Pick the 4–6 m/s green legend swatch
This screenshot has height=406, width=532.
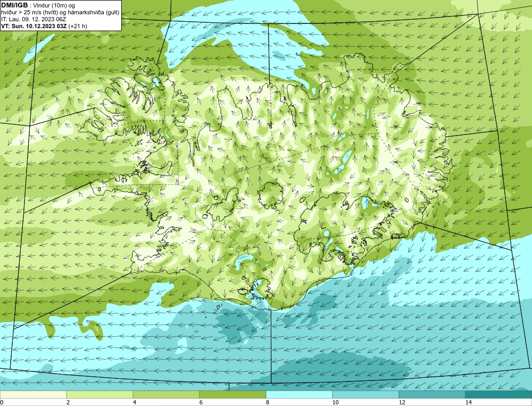(x=166, y=394)
